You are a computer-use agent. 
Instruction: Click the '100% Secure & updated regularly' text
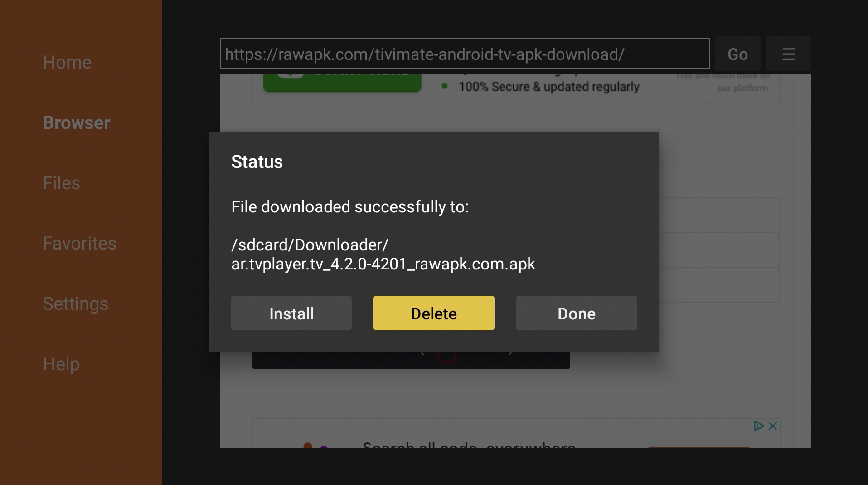tap(549, 86)
